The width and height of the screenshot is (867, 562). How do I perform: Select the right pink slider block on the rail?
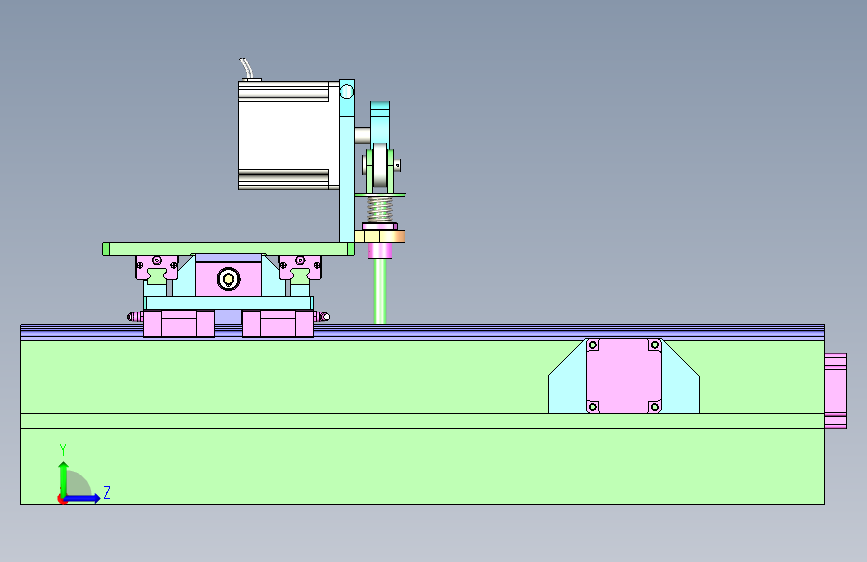[278, 324]
